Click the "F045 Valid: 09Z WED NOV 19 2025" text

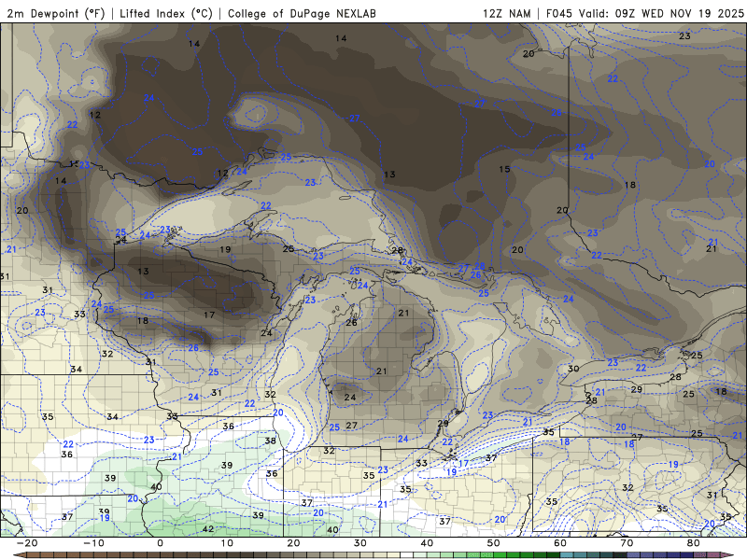point(644,13)
